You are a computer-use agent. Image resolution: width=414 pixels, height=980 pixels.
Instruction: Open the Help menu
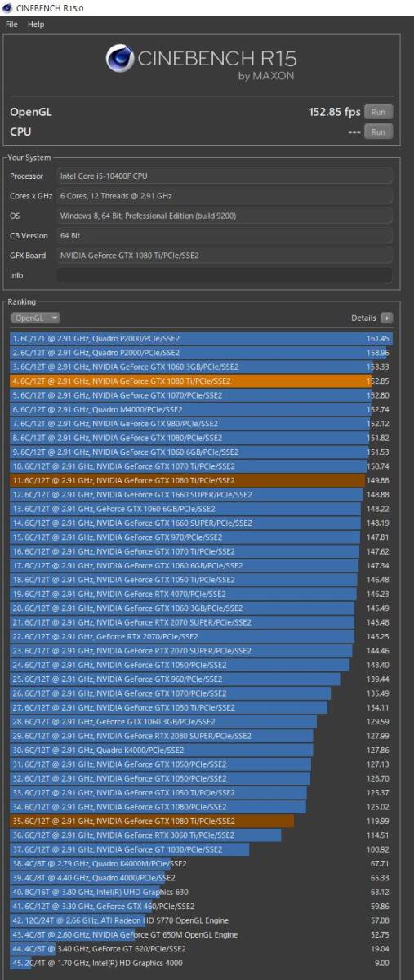coord(36,24)
